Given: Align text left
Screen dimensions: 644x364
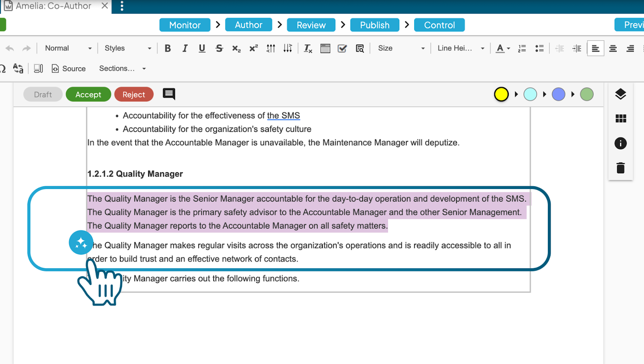Looking at the screenshot, I should (x=596, y=48).
